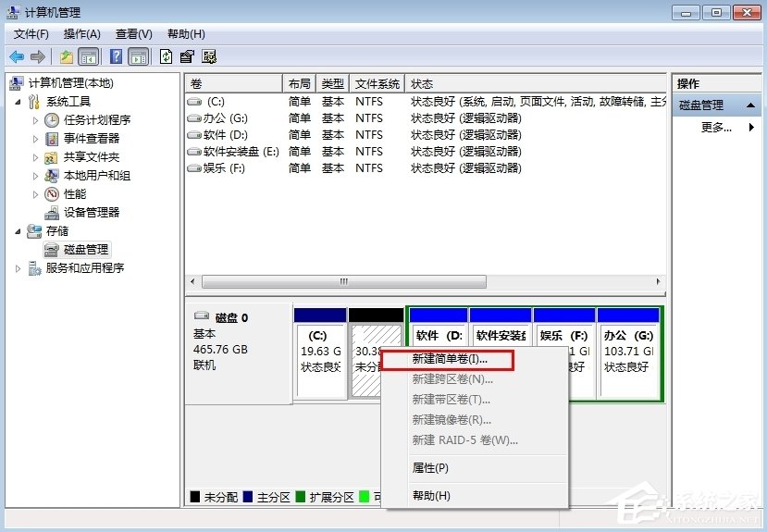767x532 pixels.
Task: Collapse the 系统工具 tree node
Action: pos(19,102)
